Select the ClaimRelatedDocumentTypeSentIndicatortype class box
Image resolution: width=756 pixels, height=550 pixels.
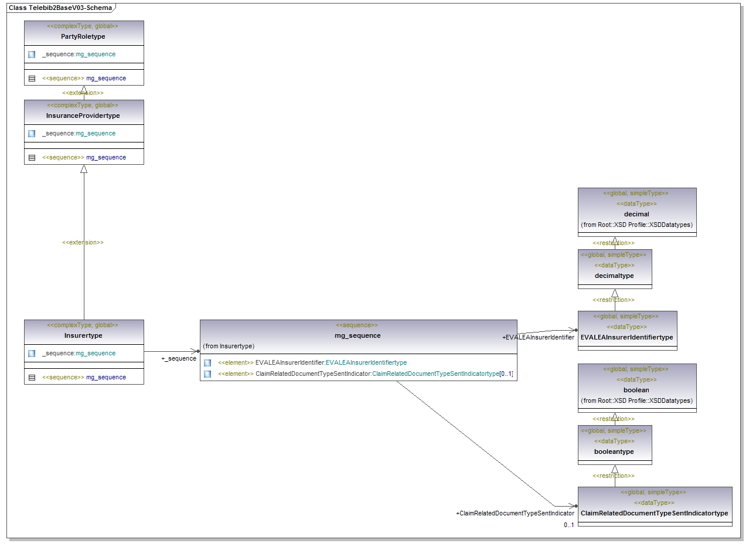(654, 513)
